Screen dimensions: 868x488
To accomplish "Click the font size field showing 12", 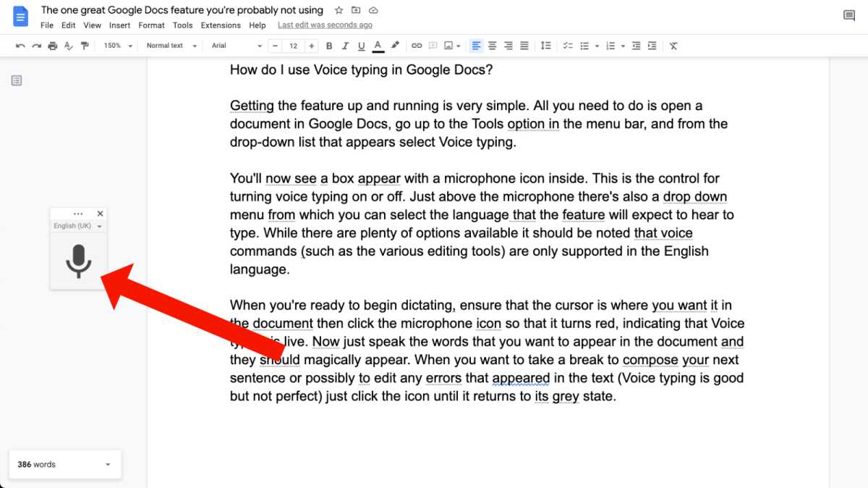I will point(293,46).
